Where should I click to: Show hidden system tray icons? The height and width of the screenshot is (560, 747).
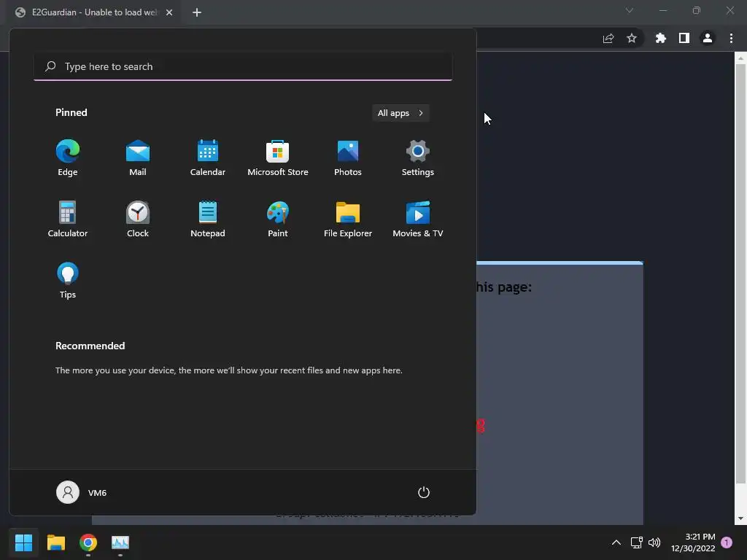pyautogui.click(x=616, y=542)
